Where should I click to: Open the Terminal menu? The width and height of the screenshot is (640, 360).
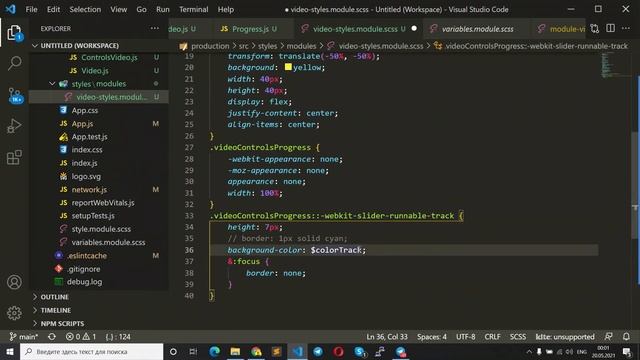pos(193,9)
